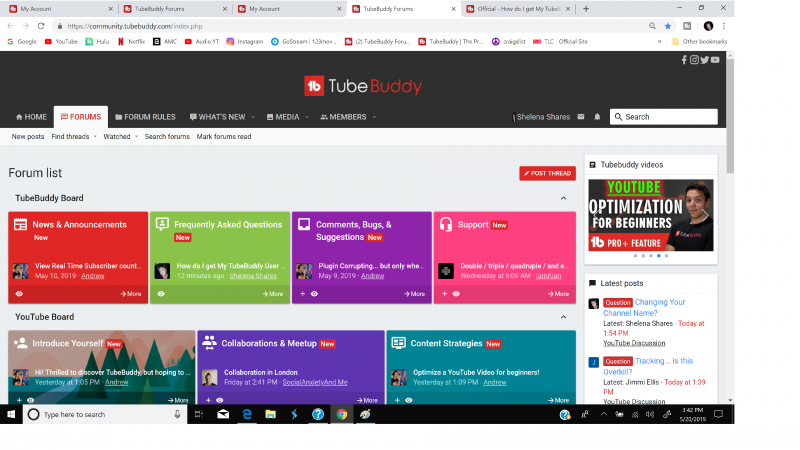
Task: Bookmark this page with the star icon
Action: pyautogui.click(x=668, y=26)
